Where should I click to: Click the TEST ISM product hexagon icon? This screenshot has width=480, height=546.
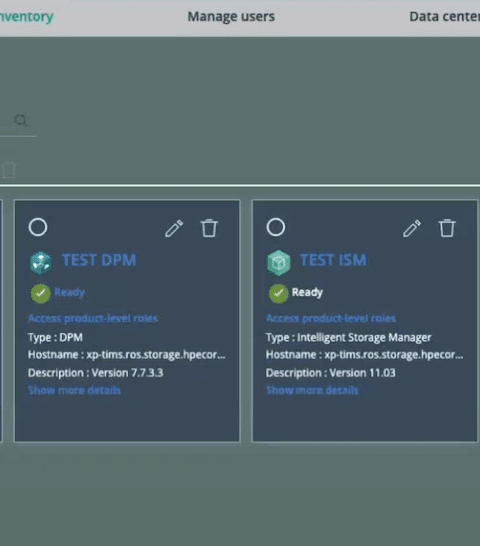(x=278, y=263)
